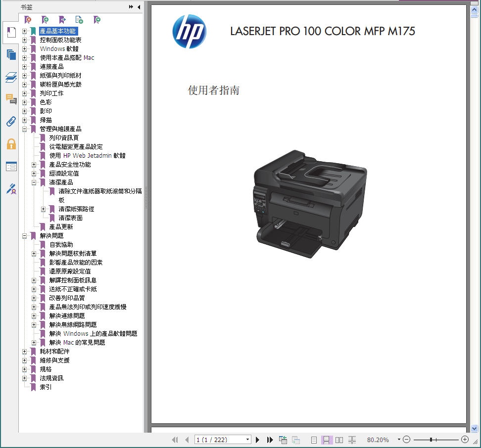
Task: Switch to continuous page layout
Action: [327, 440]
